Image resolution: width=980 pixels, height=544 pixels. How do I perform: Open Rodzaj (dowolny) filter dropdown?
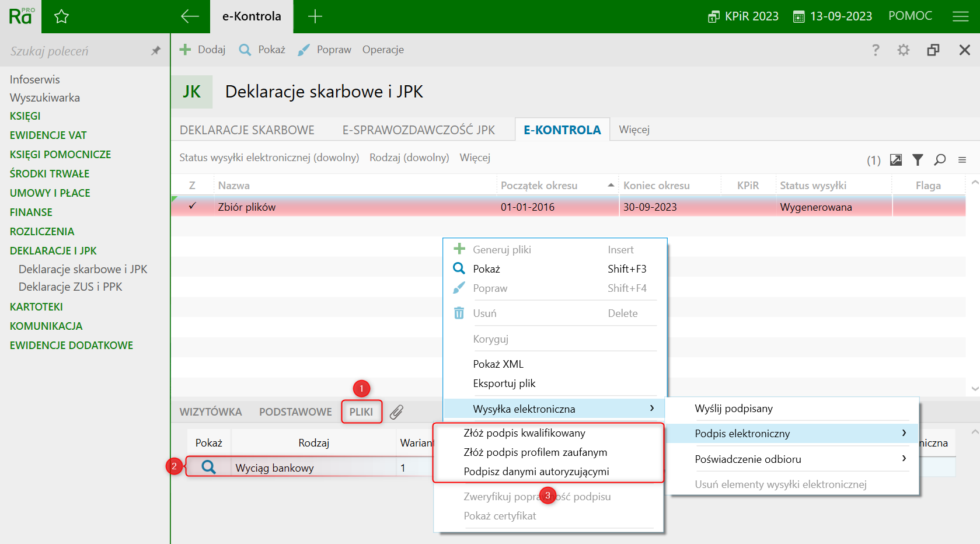[x=409, y=158]
